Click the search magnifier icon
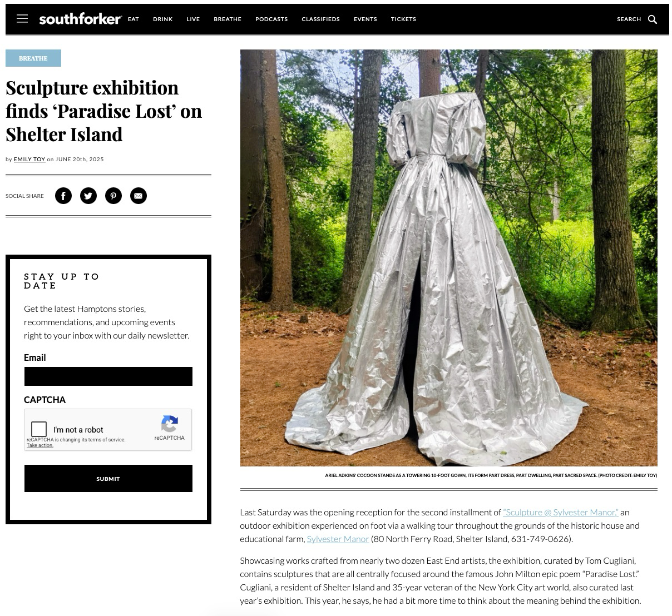Image resolution: width=672 pixels, height=616 pixels. (653, 19)
